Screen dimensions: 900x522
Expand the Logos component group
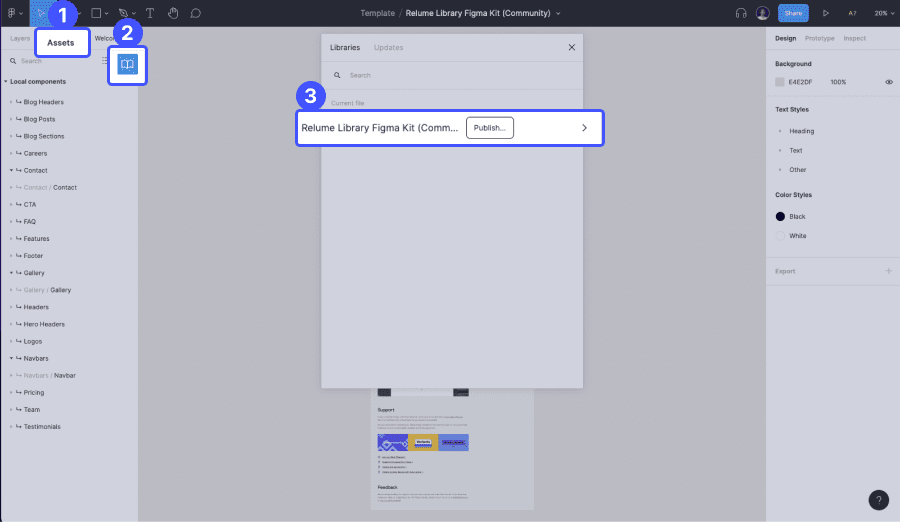[x=11, y=341]
